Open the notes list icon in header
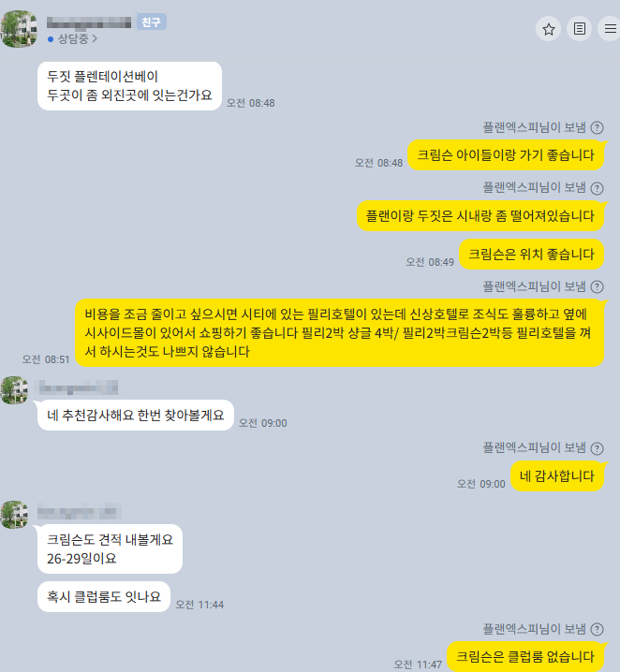 (x=580, y=29)
